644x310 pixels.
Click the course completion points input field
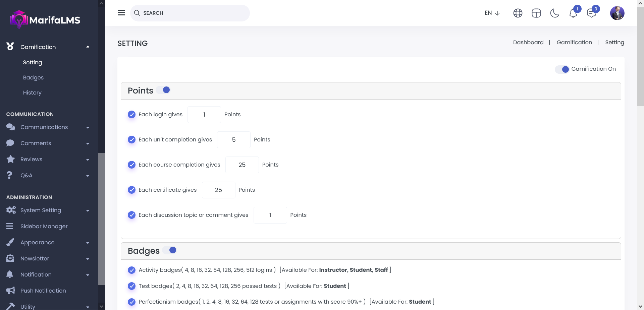[242, 165]
